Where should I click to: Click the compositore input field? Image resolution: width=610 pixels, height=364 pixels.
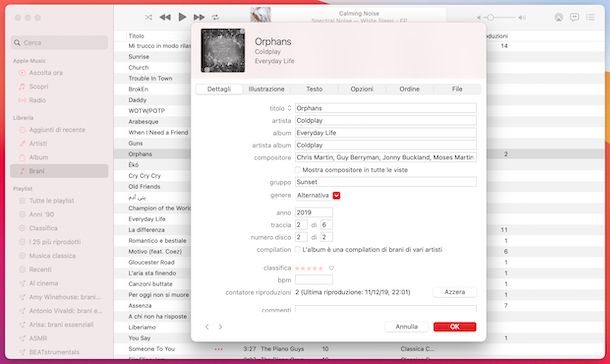coord(386,158)
